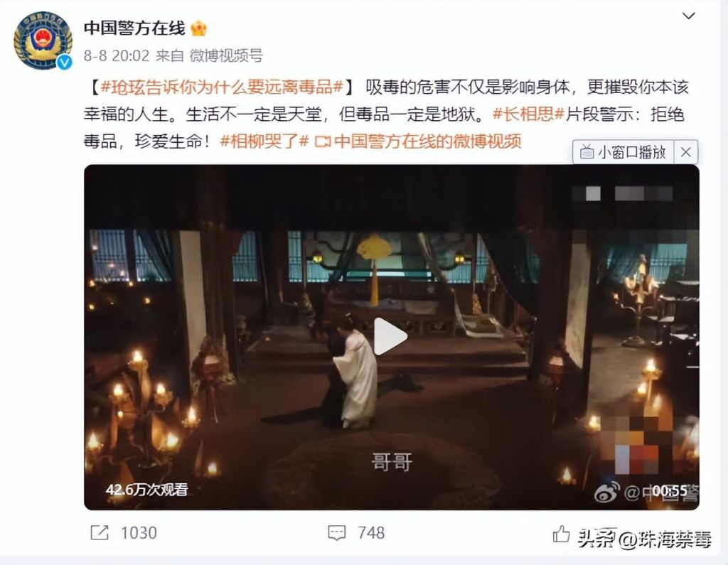Viewport: 728px width, 565px height.
Task: Enable 小窗口播放 mini window playback
Action: [x=623, y=152]
